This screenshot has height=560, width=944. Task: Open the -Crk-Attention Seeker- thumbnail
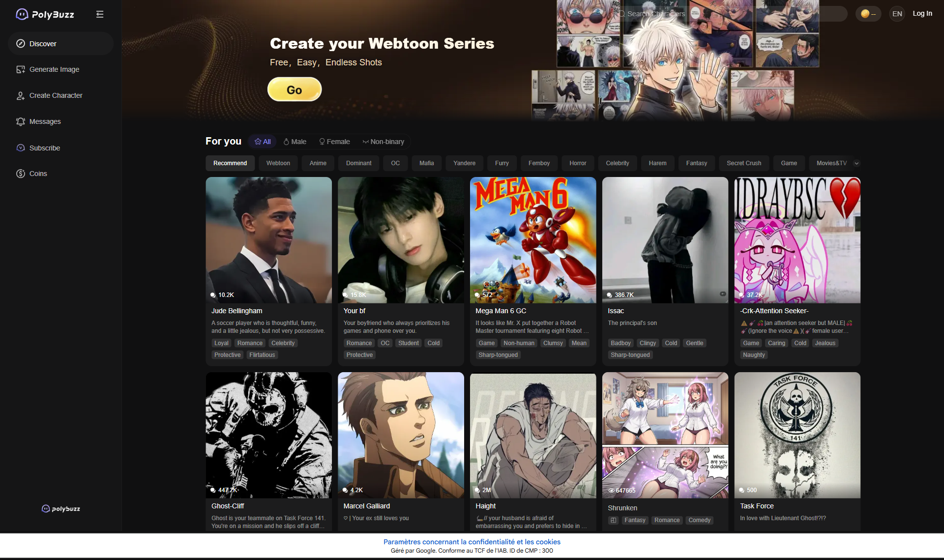(797, 240)
